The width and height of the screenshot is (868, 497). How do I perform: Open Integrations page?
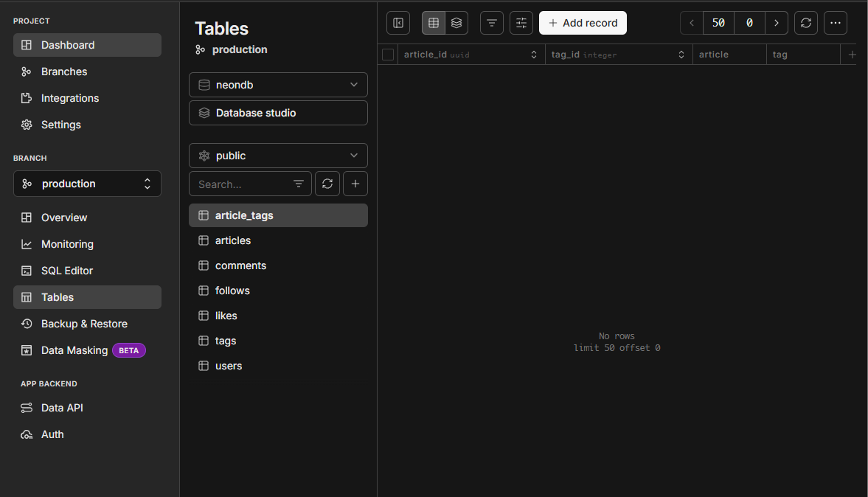88,98
